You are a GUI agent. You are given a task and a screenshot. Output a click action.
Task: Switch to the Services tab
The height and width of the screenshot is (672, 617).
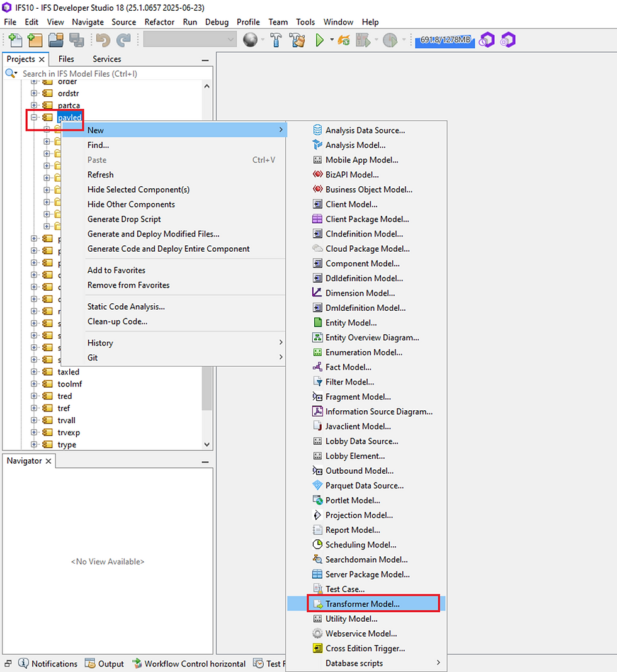click(107, 59)
